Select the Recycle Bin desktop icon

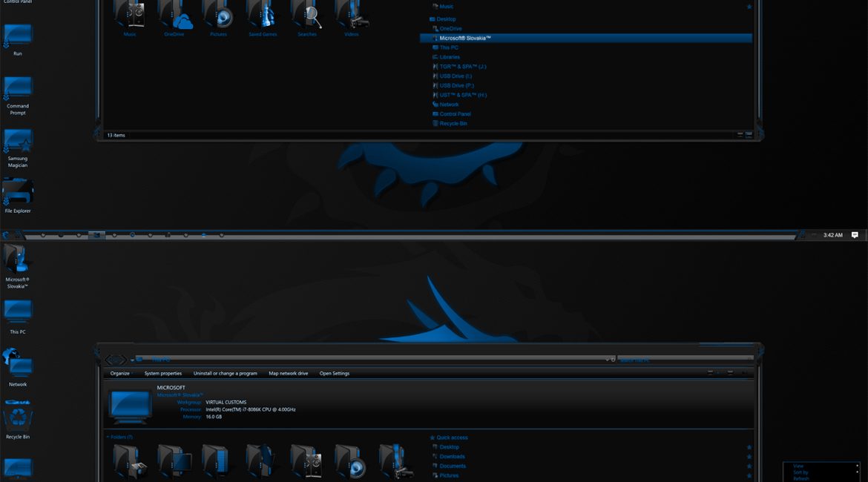(x=18, y=420)
